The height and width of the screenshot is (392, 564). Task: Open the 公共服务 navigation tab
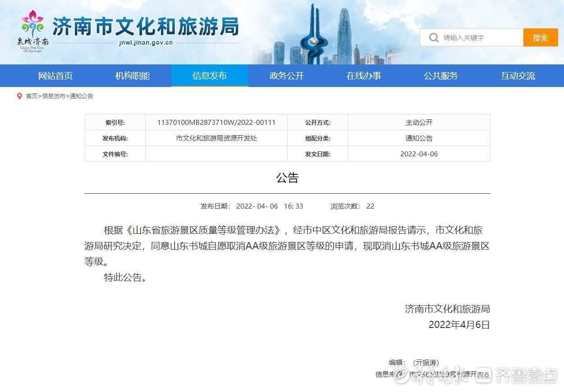(441, 76)
